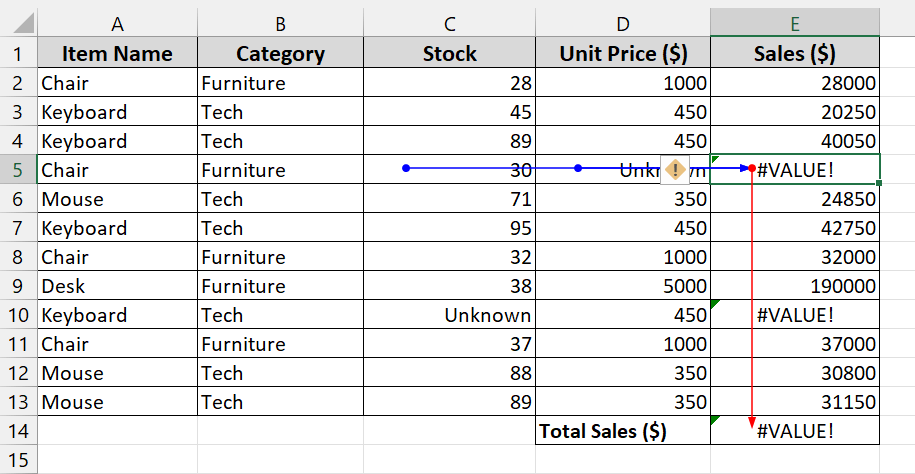Image resolution: width=915 pixels, height=474 pixels.
Task: Click the #VALUE! cell in row 14
Action: point(795,431)
